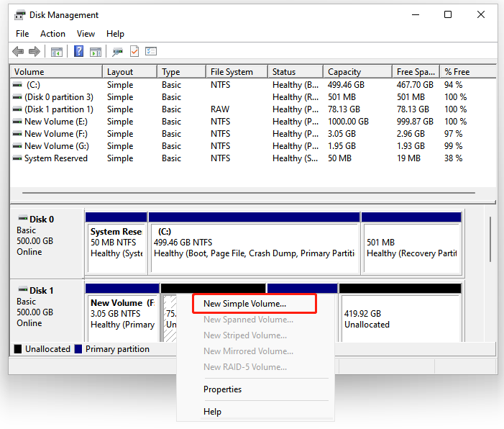Click the Back arrow toolbar icon
The width and height of the screenshot is (504, 429).
click(18, 52)
